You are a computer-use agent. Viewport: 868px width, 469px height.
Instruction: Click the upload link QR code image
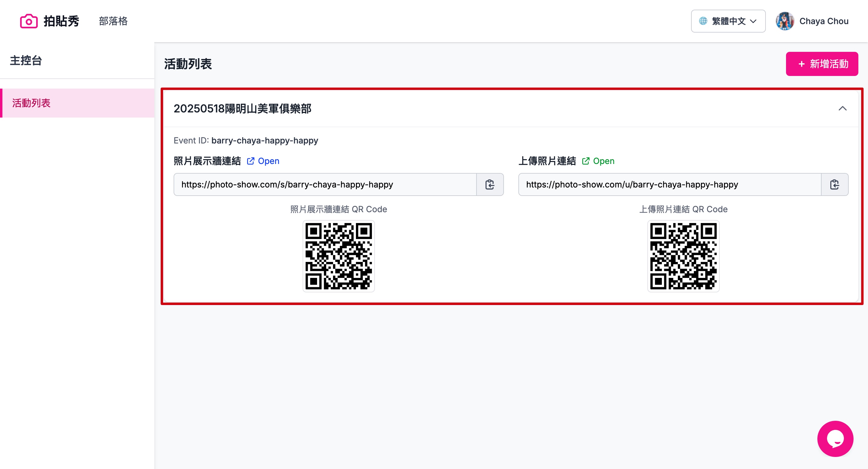pyautogui.click(x=683, y=256)
